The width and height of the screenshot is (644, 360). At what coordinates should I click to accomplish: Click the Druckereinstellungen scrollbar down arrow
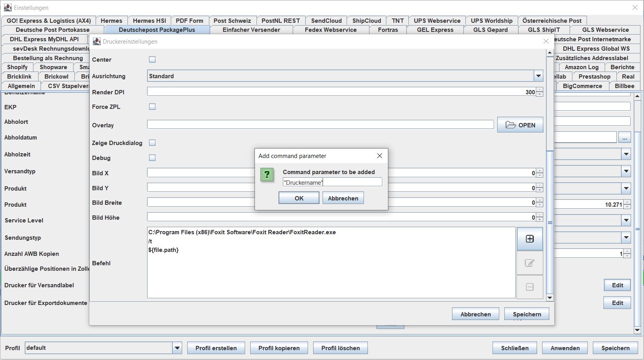(550, 298)
